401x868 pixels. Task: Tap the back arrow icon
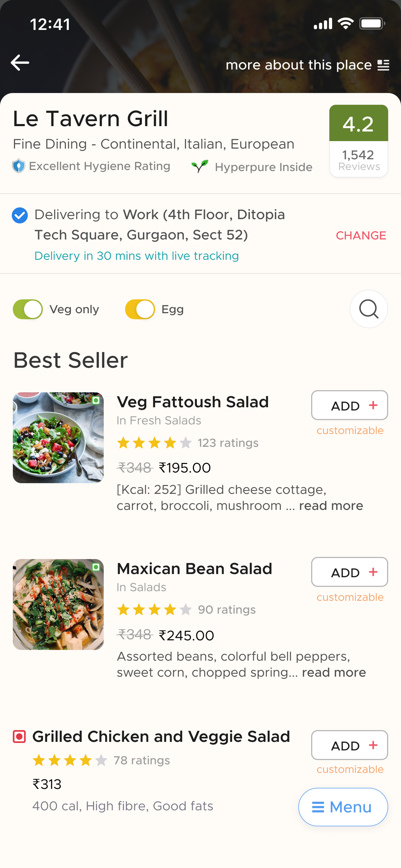coord(20,63)
